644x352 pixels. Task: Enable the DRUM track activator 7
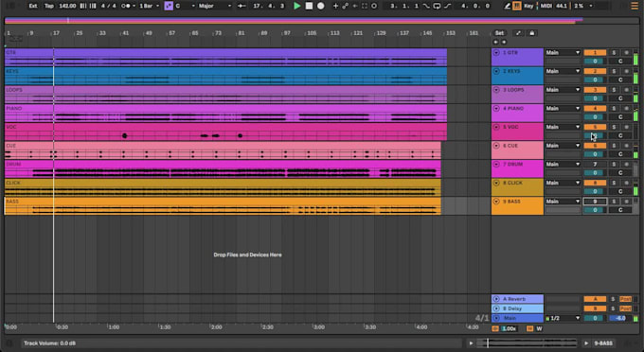[595, 164]
